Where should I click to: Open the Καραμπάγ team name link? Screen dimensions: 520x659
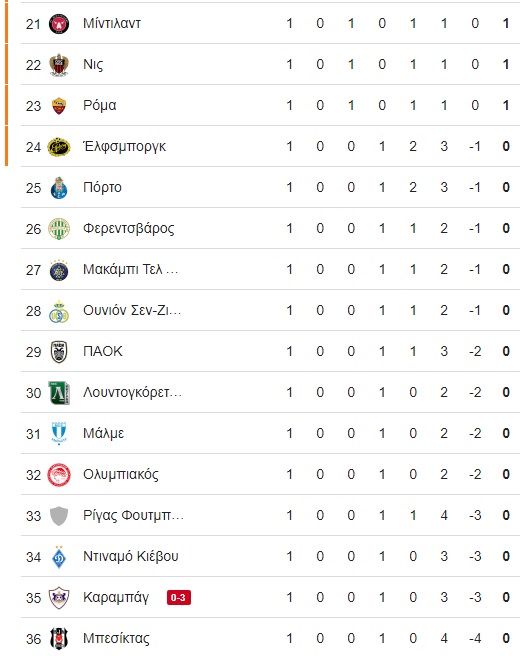tap(116, 598)
